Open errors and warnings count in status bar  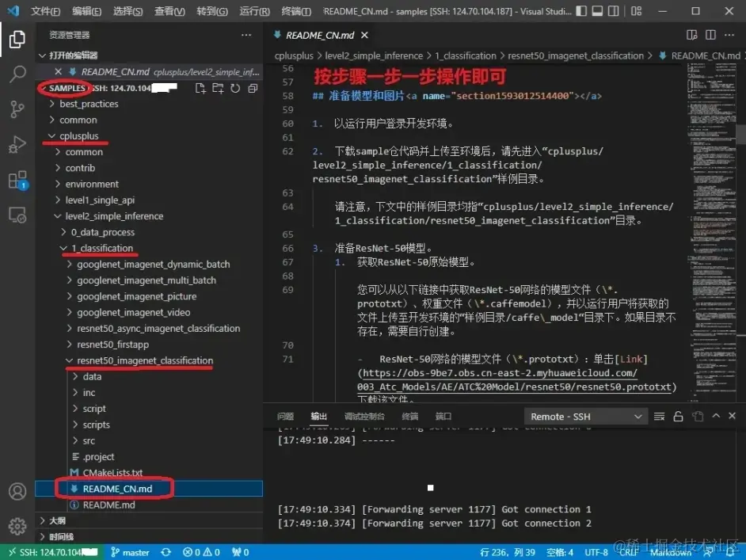coord(201,552)
